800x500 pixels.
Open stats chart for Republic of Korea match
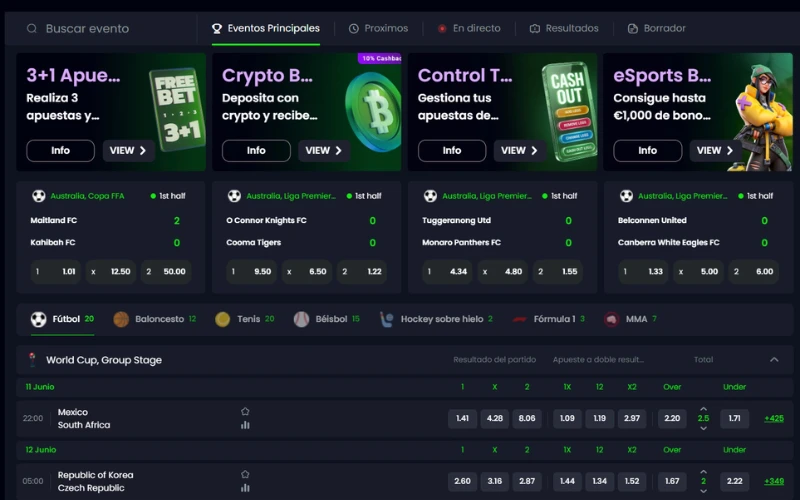tap(245, 487)
